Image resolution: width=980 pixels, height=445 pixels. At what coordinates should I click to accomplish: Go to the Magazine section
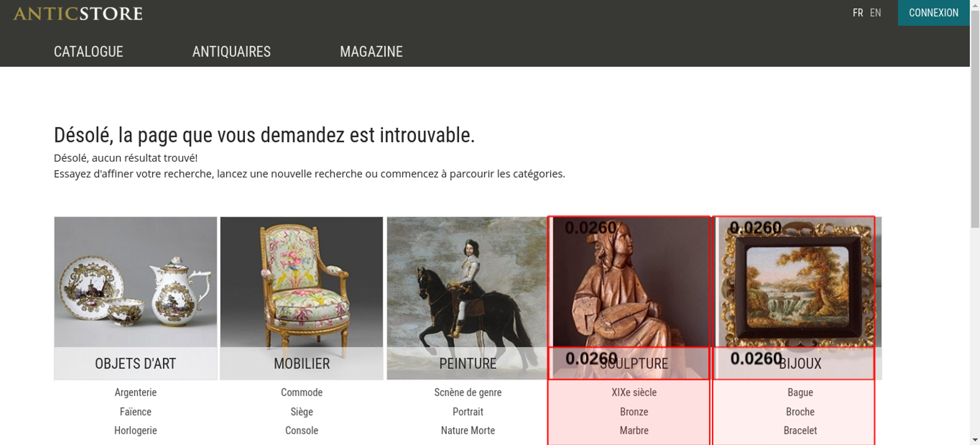pyautogui.click(x=371, y=51)
